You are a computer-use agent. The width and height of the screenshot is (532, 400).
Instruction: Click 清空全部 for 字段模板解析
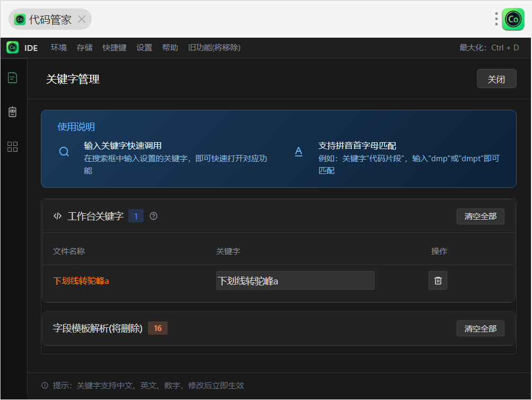480,328
